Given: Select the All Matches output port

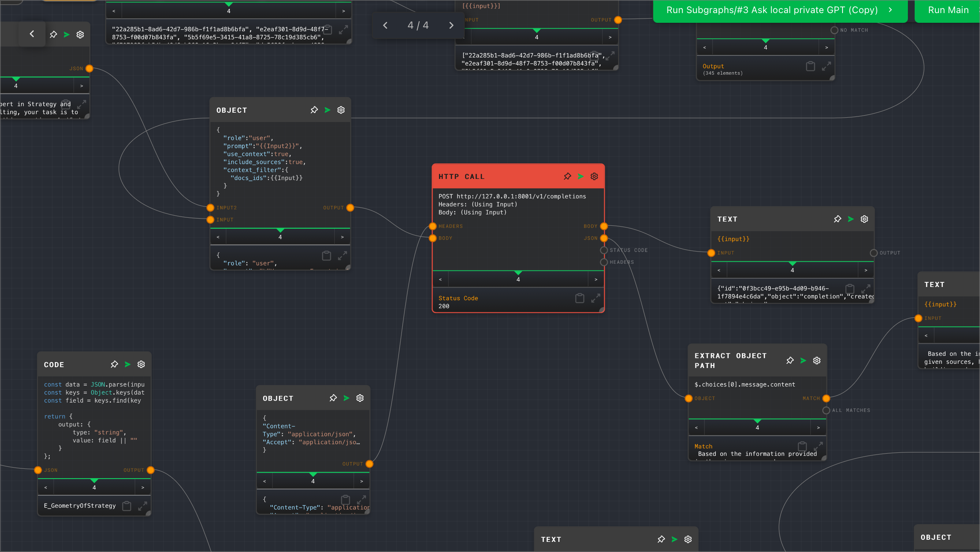Looking at the screenshot, I should pos(826,410).
